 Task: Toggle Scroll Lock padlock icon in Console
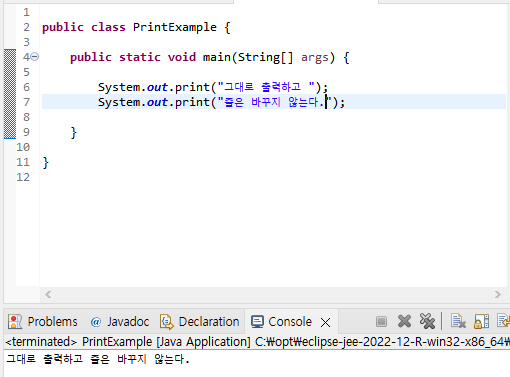click(481, 321)
